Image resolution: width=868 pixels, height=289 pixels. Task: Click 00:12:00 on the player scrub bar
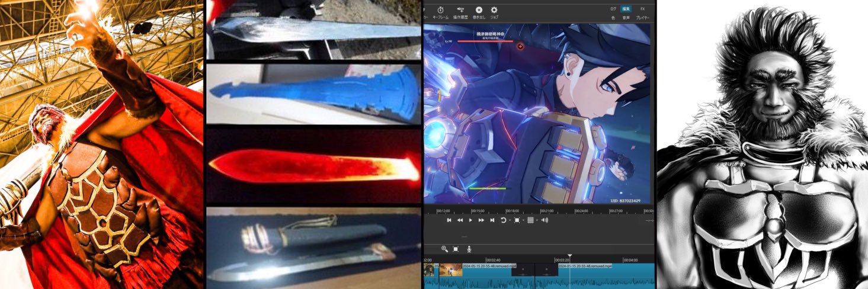(443, 211)
